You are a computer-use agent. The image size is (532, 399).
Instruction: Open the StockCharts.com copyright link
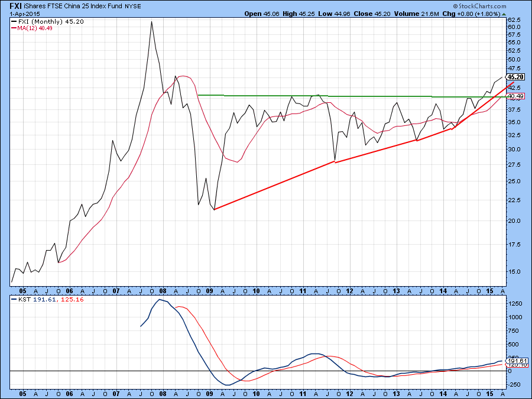coord(480,6)
